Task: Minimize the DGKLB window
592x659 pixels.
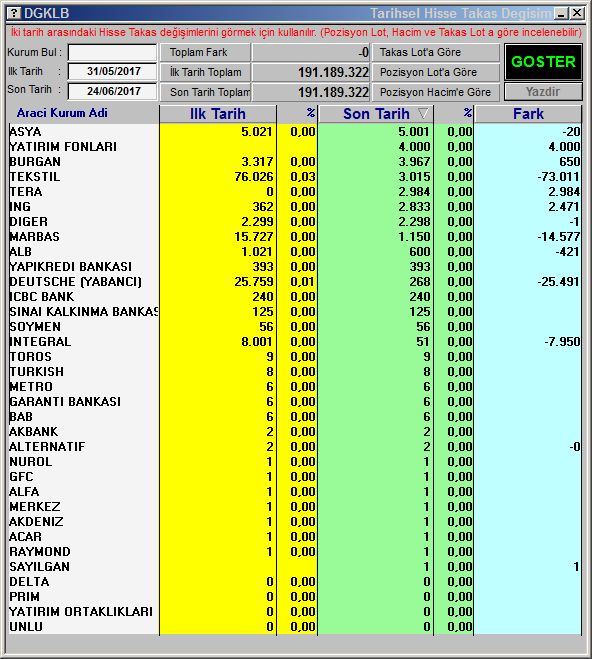Action: [x=562, y=13]
